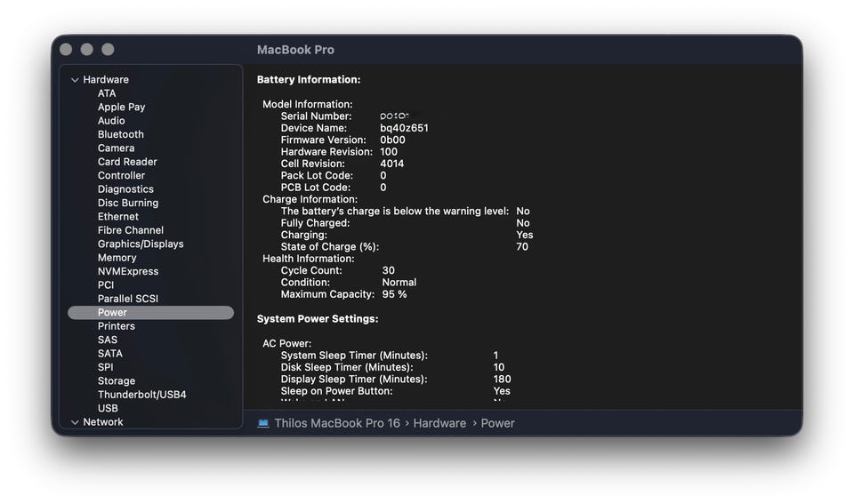This screenshot has height=504, width=854.
Task: Select Ethernet in the sidebar
Action: [118, 217]
